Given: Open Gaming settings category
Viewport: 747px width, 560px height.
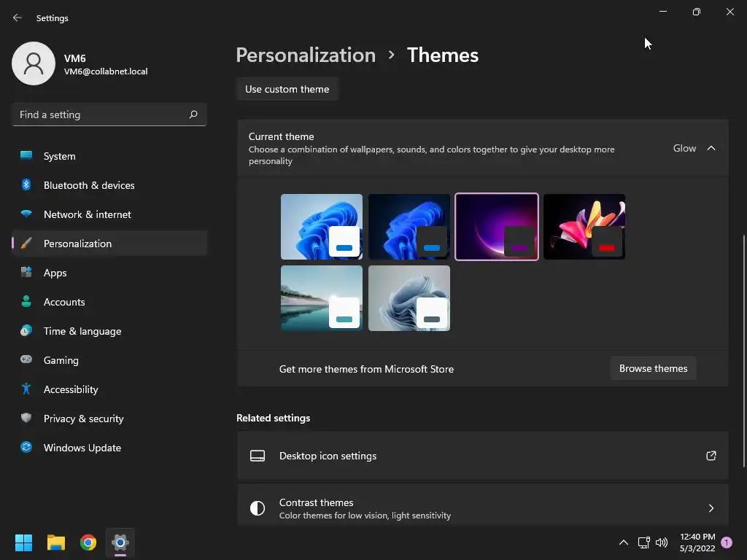Looking at the screenshot, I should point(109,359).
